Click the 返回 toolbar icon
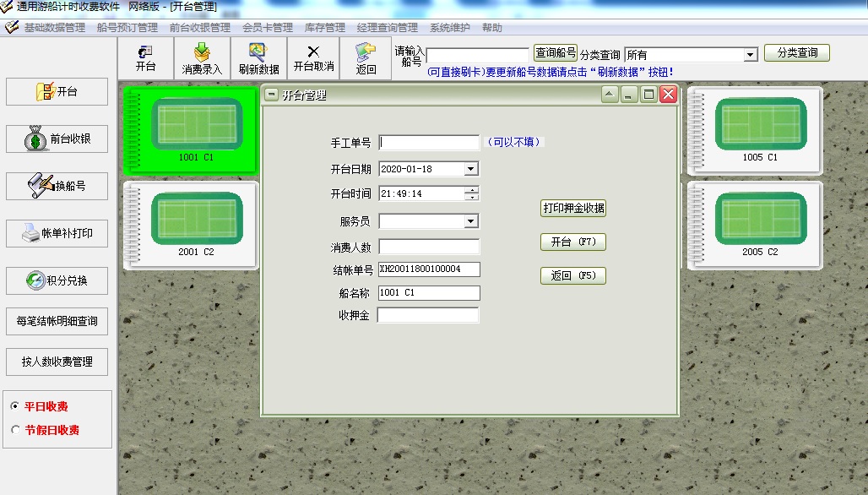868x495 pixels. 366,58
